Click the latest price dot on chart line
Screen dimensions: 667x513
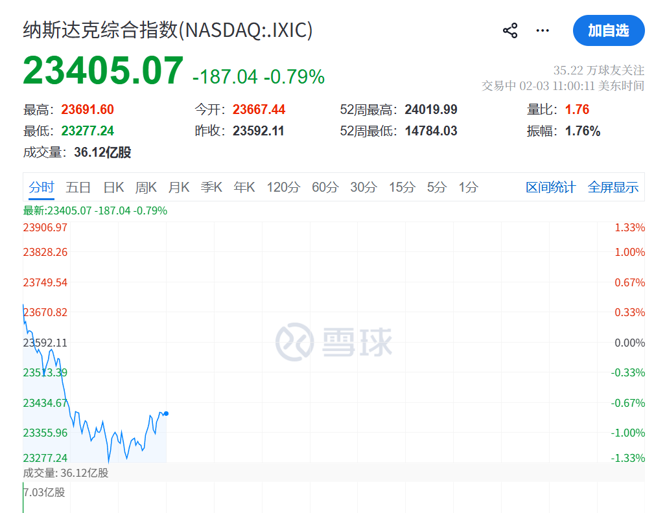click(x=166, y=413)
